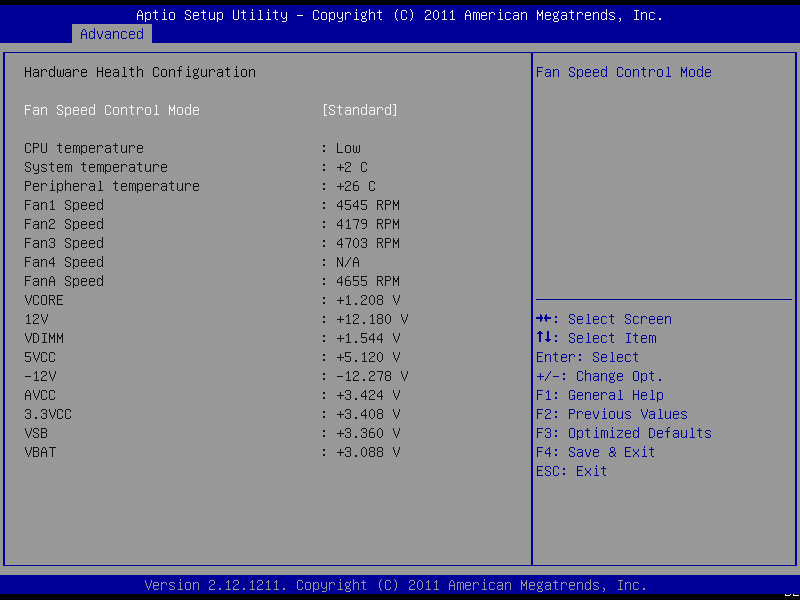Click the -12.278 V reading
This screenshot has width=800, height=600.
coord(372,377)
